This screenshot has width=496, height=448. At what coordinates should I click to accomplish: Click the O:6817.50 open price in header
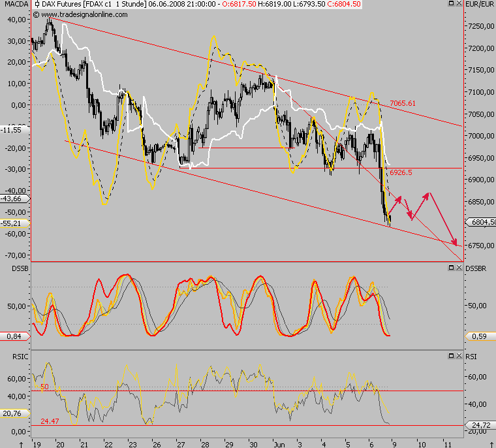(239, 4)
